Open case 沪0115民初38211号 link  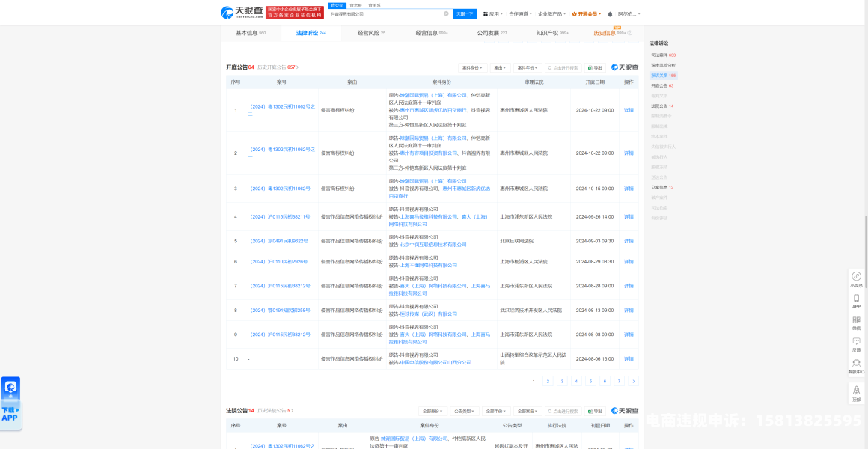click(279, 216)
